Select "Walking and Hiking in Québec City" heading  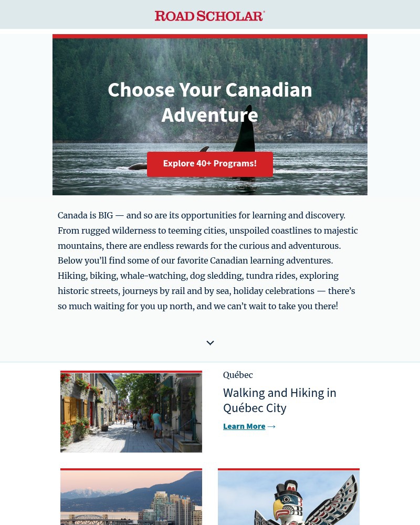tap(279, 400)
